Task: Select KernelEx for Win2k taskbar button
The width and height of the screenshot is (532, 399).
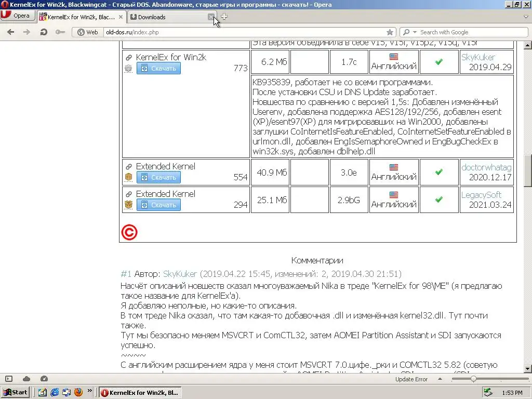Action: 140,393
